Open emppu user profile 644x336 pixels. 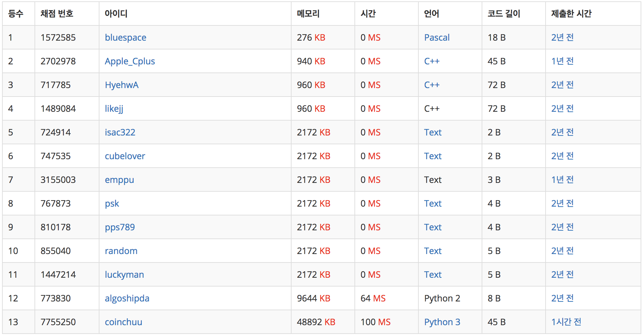click(x=119, y=180)
